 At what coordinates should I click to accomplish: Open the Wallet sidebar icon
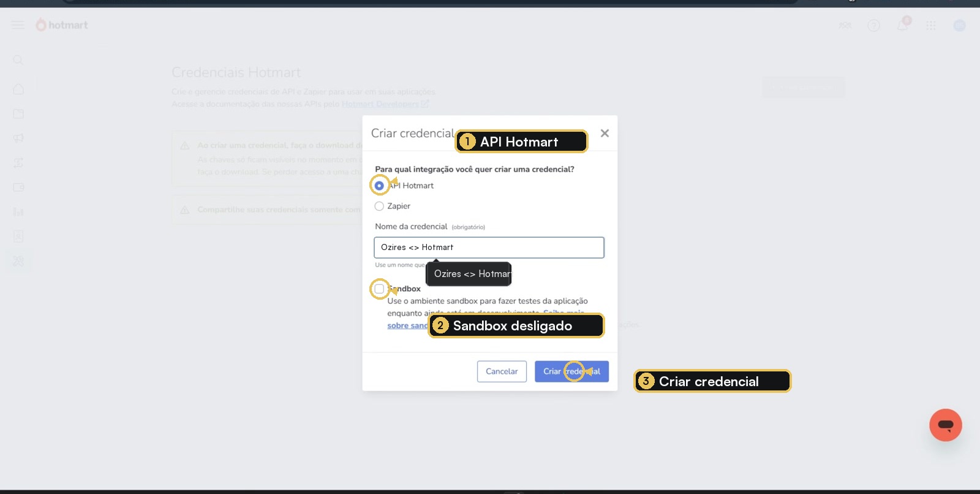click(x=18, y=188)
